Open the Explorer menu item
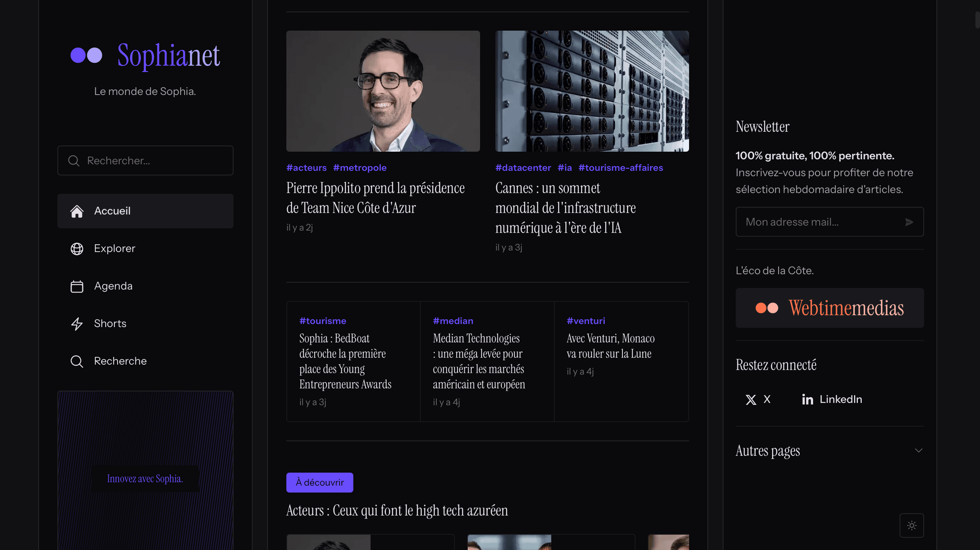 pos(145,249)
